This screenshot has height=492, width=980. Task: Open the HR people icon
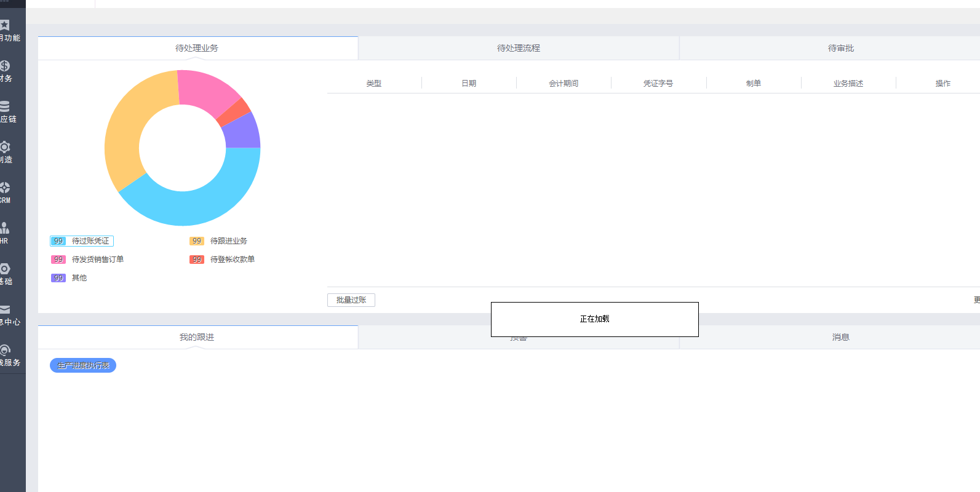(5, 228)
